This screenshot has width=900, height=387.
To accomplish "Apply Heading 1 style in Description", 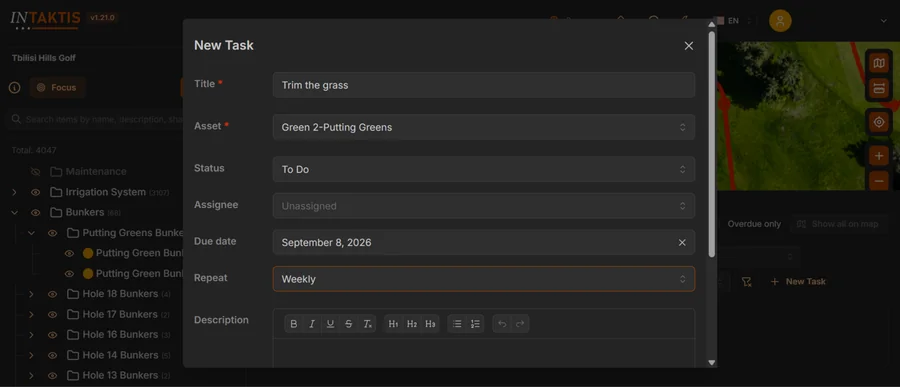I will [x=393, y=324].
